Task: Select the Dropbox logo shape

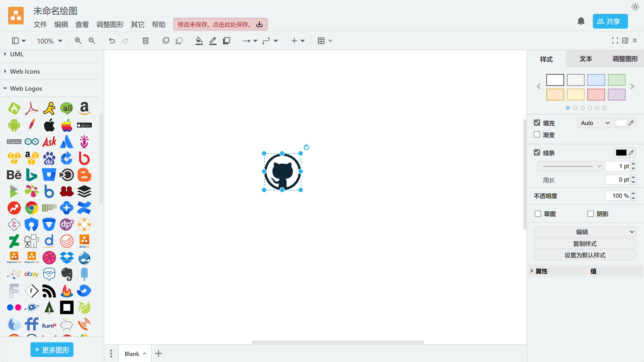Action: coord(67,257)
